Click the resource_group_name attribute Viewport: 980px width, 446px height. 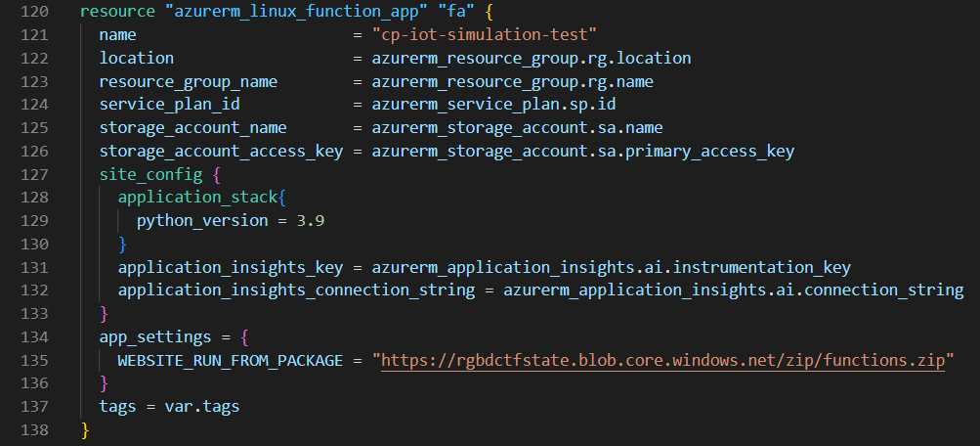coord(189,82)
